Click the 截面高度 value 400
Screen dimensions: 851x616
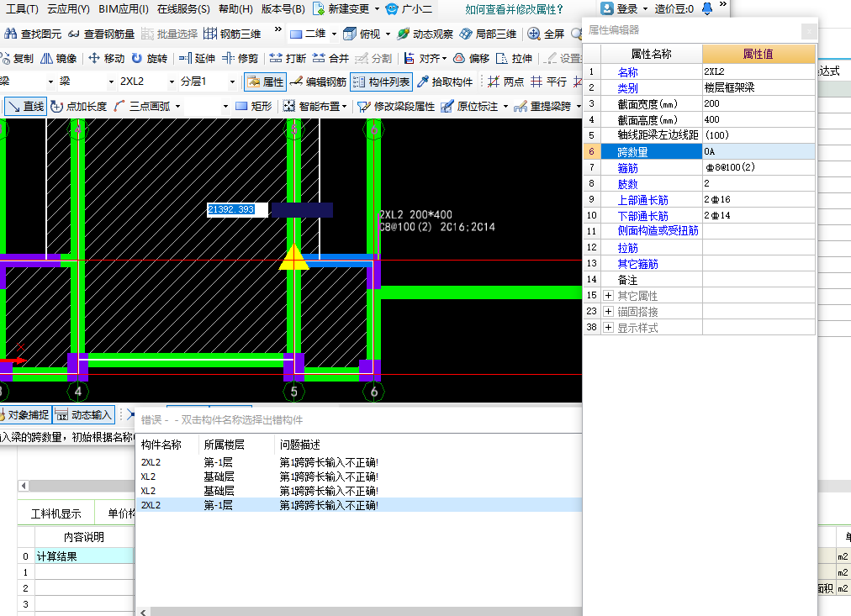pyautogui.click(x=758, y=119)
